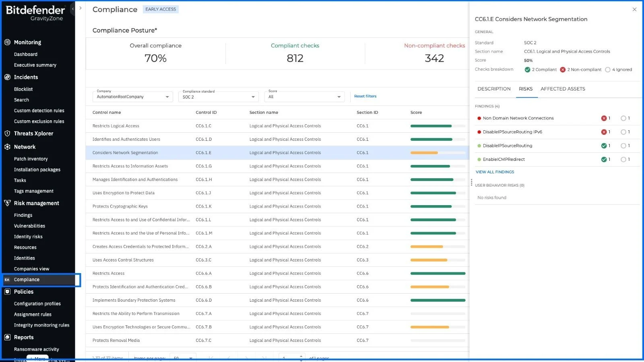644x362 pixels.
Task: Click the Network section icon
Action: pyautogui.click(x=7, y=147)
